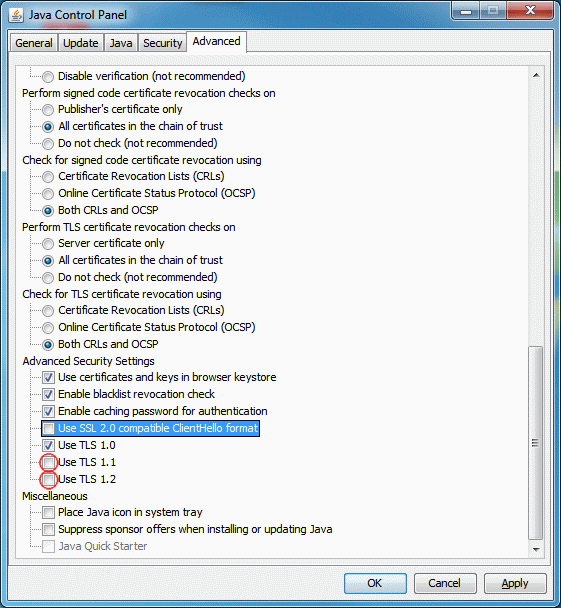Select Online Certificate Status Protocol for signed code
This screenshot has width=561, height=608.
pos(48,193)
